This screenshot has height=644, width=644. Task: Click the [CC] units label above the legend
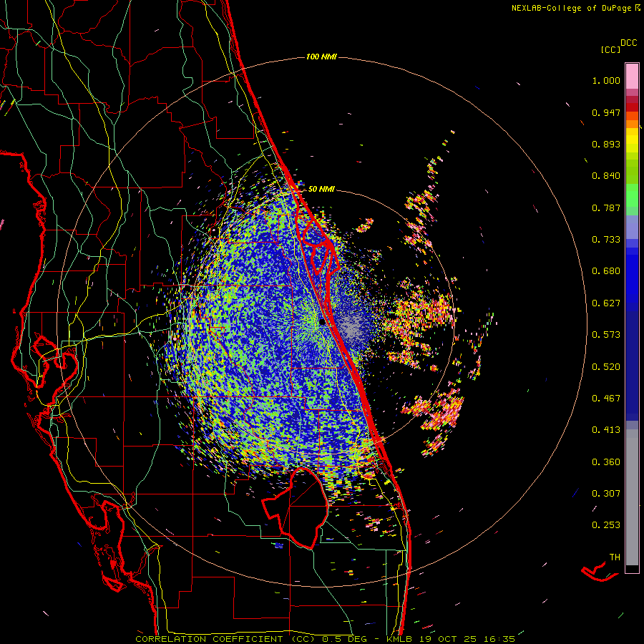coord(610,49)
